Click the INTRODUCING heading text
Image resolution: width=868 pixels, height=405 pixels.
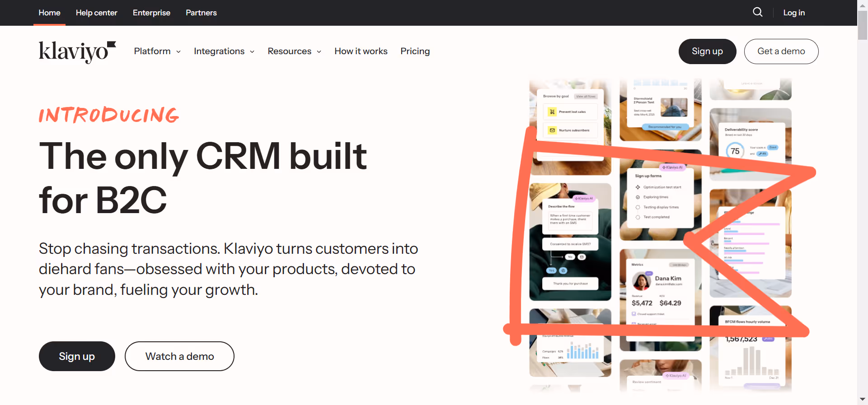pyautogui.click(x=109, y=115)
